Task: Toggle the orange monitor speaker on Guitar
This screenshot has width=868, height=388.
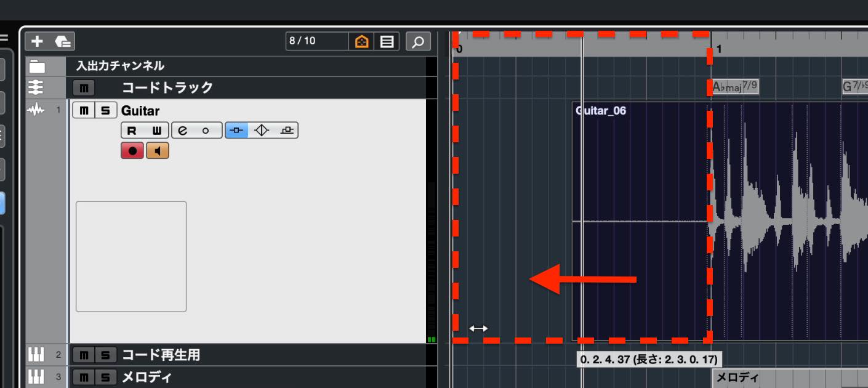Action: click(x=157, y=151)
